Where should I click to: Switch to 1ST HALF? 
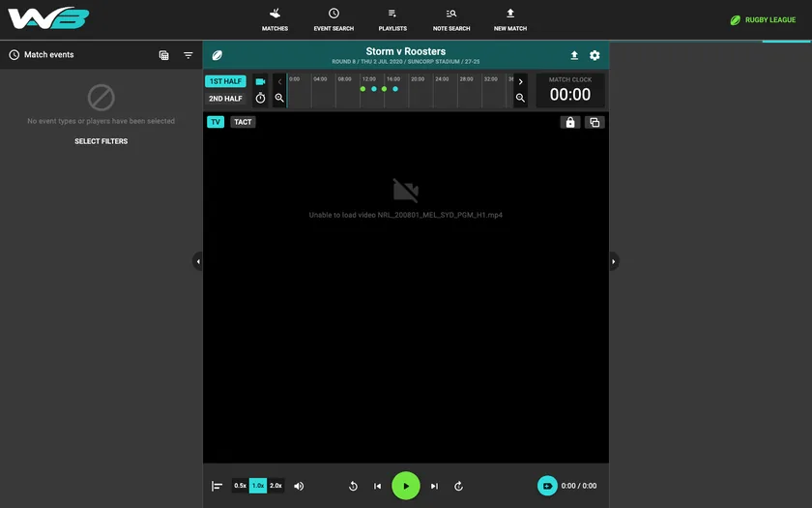(x=225, y=81)
